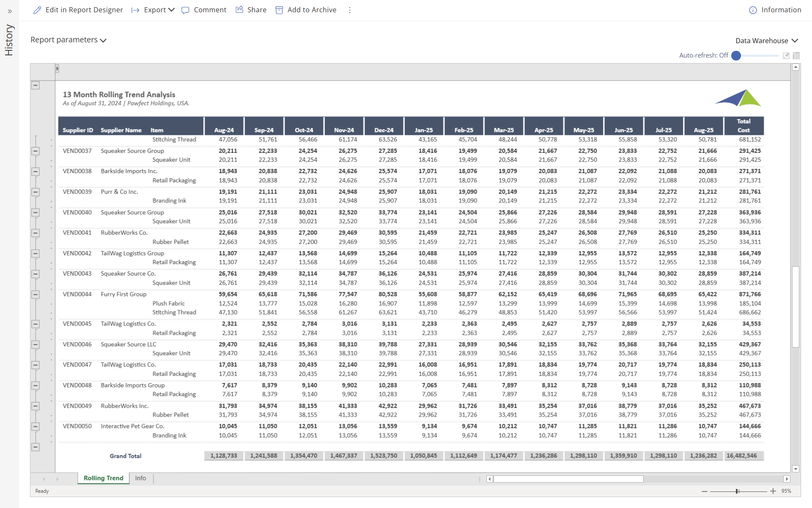The height and width of the screenshot is (508, 812).
Task: Click the vertical scrollbar down arrow
Action: [796, 469]
